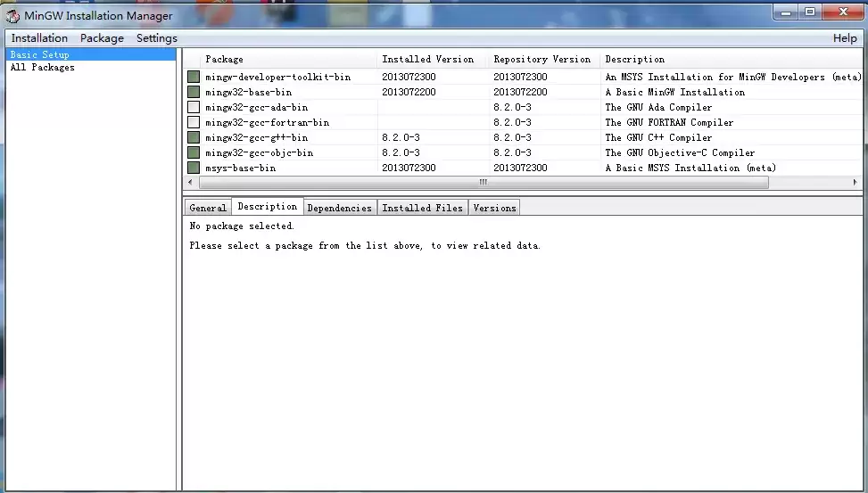Toggle the mingw32-gcc-g++-bin package checkbox
The width and height of the screenshot is (868, 493).
194,137
